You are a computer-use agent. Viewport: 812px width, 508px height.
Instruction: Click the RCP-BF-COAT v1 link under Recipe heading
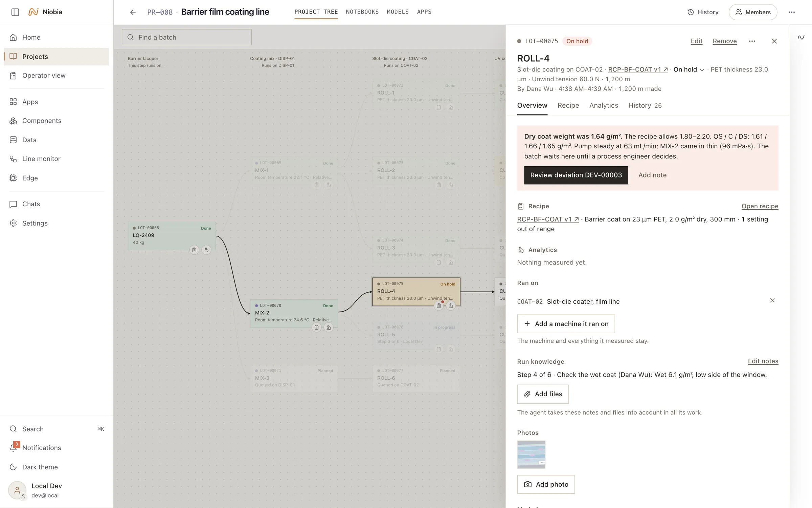pos(548,219)
